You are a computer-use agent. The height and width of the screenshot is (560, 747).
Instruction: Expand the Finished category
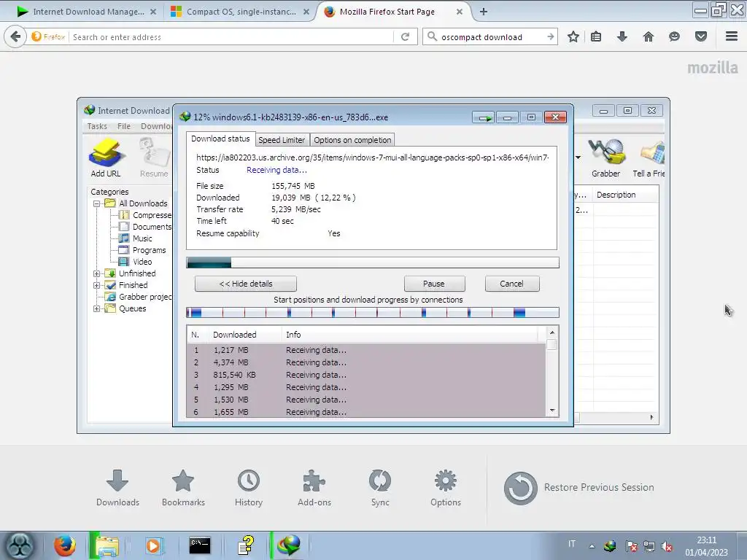pos(97,286)
